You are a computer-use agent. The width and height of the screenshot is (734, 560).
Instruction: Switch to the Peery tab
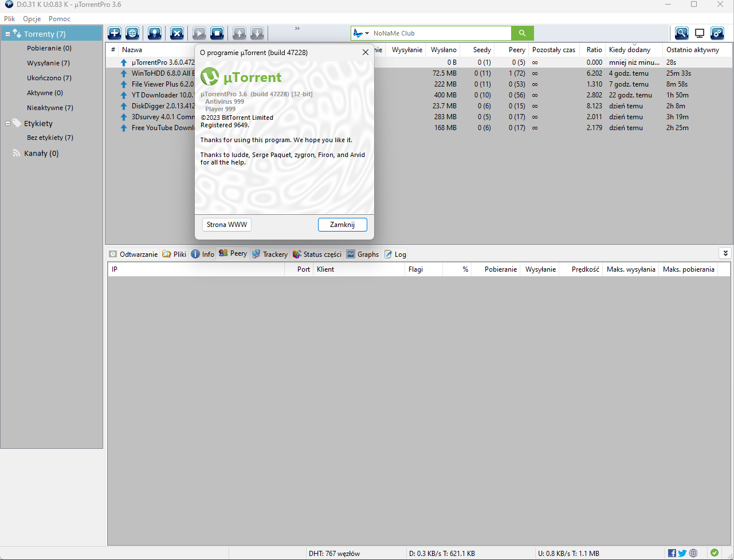(x=233, y=253)
